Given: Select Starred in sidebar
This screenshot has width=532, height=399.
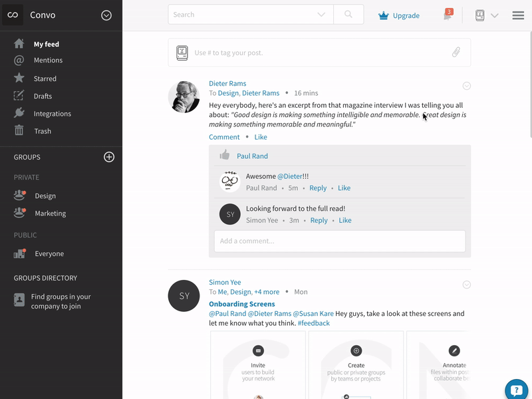Looking at the screenshot, I should 45,78.
